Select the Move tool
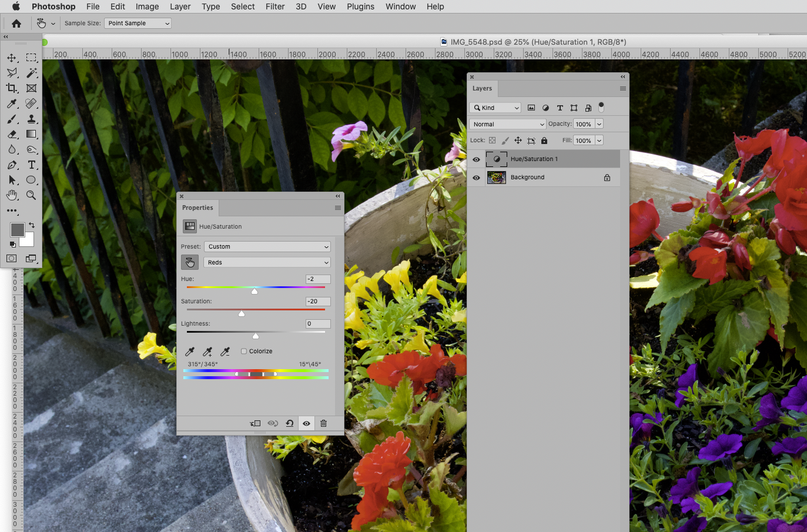The image size is (807, 532). point(12,57)
